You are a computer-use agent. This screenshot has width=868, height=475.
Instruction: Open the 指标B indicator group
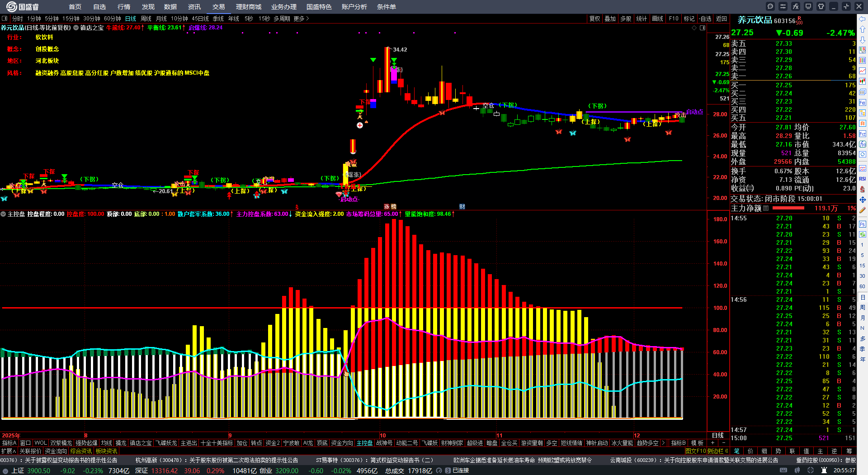[x=678, y=443]
